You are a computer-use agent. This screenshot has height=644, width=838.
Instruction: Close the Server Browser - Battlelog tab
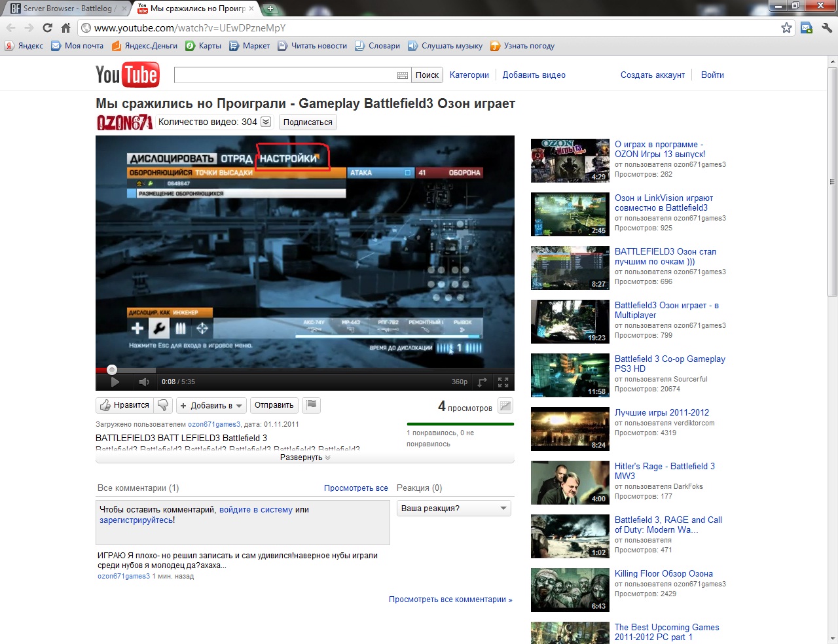124,9
